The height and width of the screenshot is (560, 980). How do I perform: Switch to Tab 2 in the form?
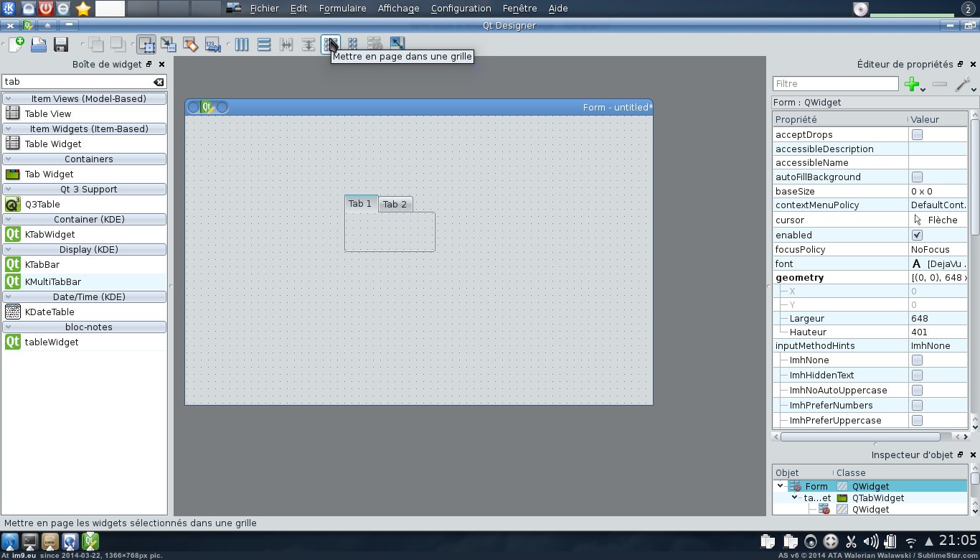[x=395, y=205]
